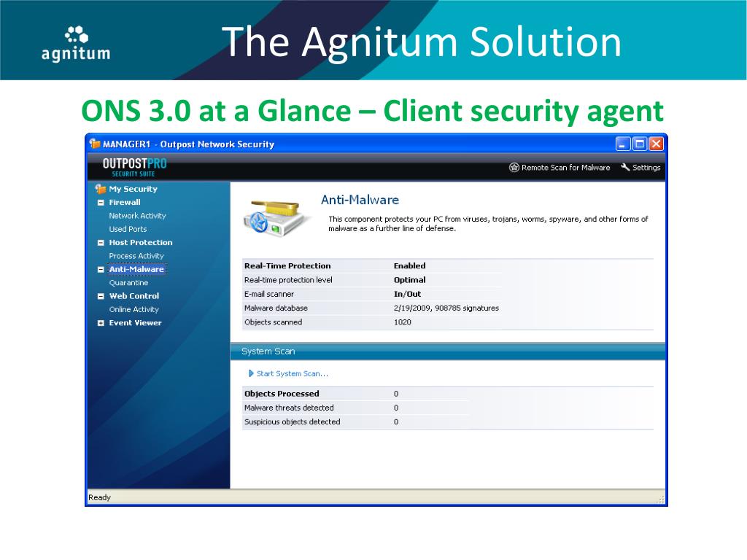Collapse the Firewall tree node
Viewport: 747px width, 560px height.
click(x=101, y=203)
